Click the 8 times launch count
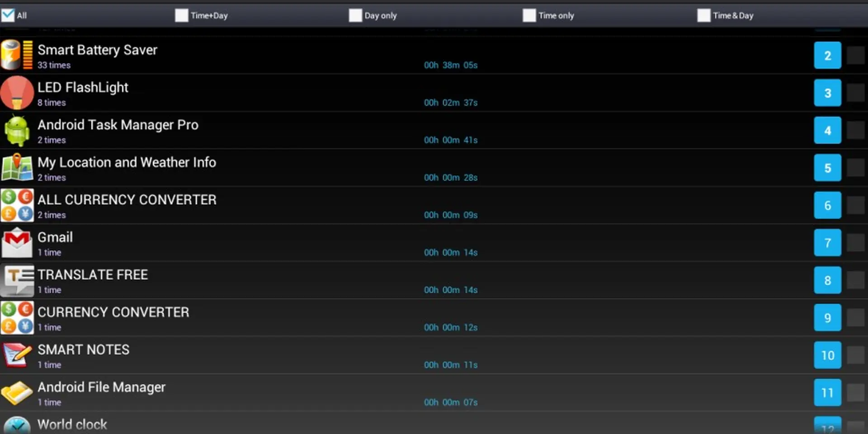This screenshot has height=434, width=868. (x=52, y=103)
